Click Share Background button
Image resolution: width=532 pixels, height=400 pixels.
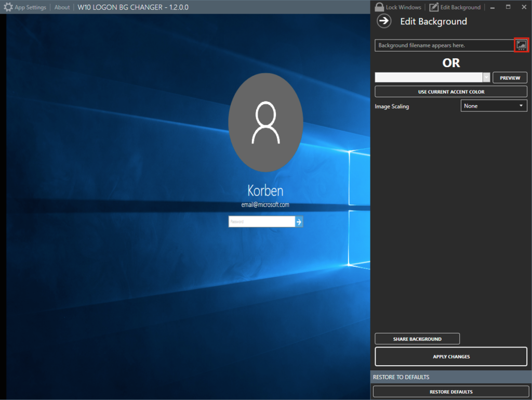[x=417, y=339]
